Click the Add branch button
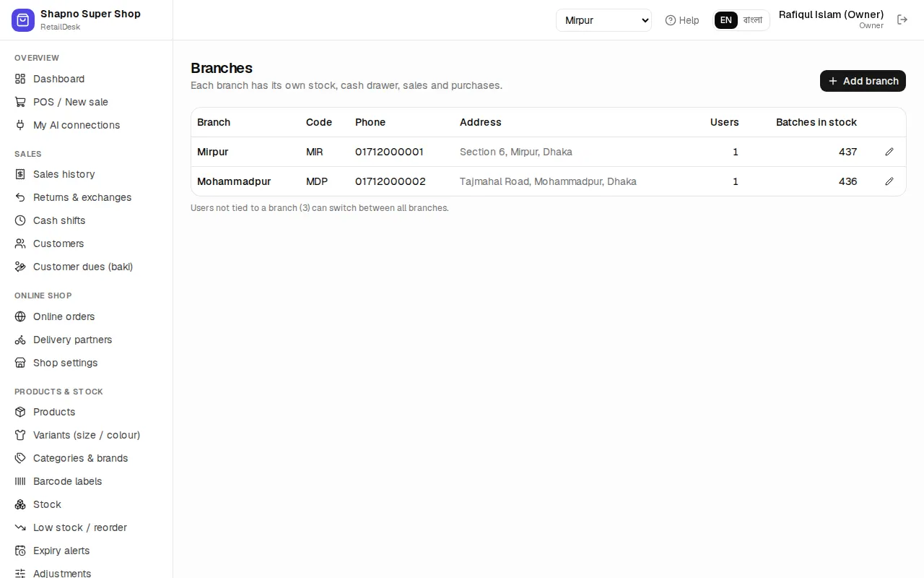 coord(863,81)
